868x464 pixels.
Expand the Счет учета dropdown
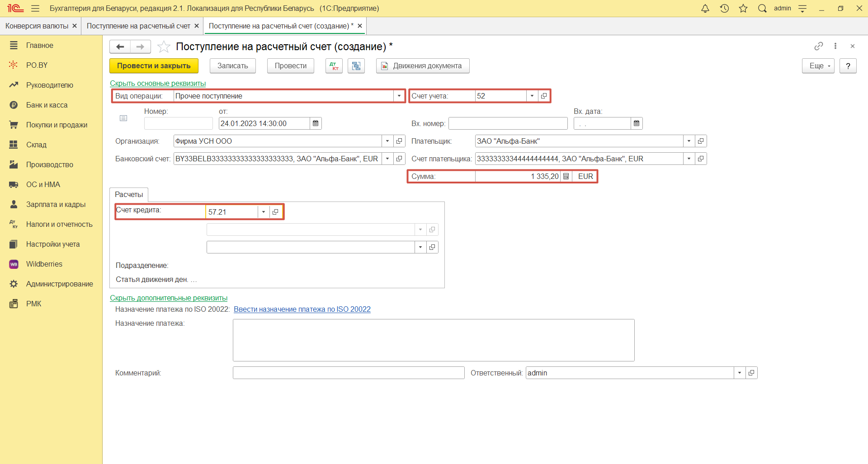coord(532,96)
